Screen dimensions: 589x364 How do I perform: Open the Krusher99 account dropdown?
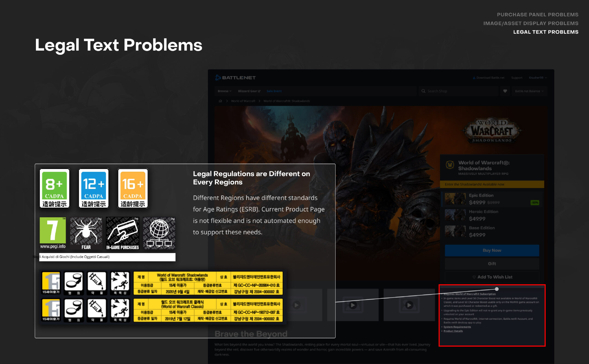click(538, 78)
